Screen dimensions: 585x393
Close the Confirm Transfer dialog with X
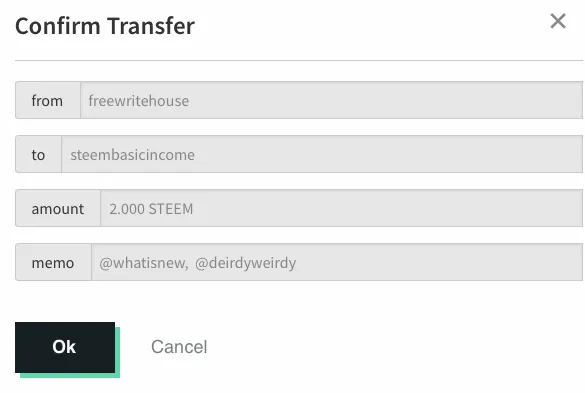(x=558, y=21)
